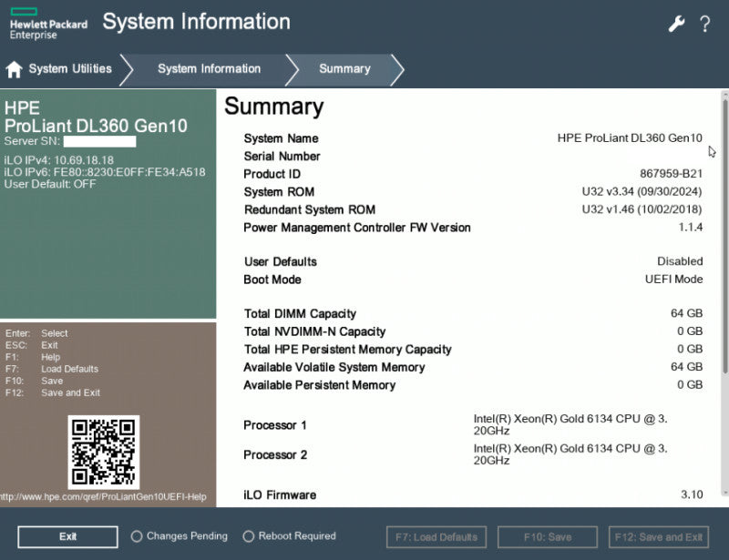Go to System Utilities breadcrumb
The image size is (729, 560).
coord(70,69)
